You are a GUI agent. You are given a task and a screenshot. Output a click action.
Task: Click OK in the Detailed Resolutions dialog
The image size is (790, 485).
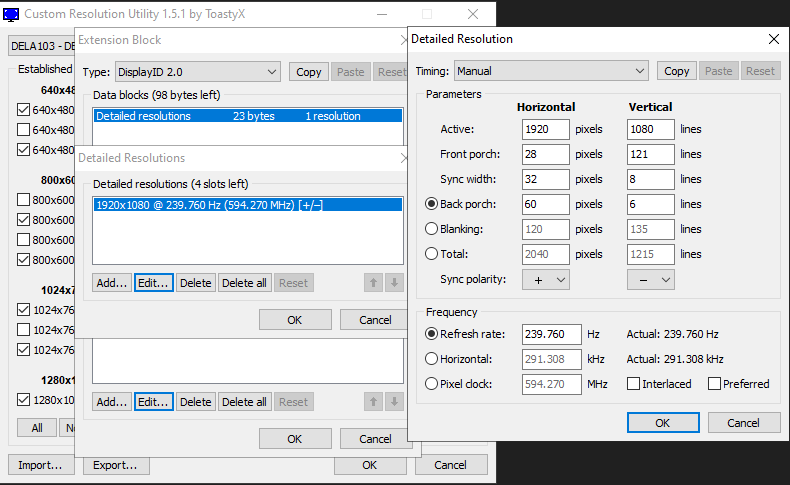coord(295,320)
